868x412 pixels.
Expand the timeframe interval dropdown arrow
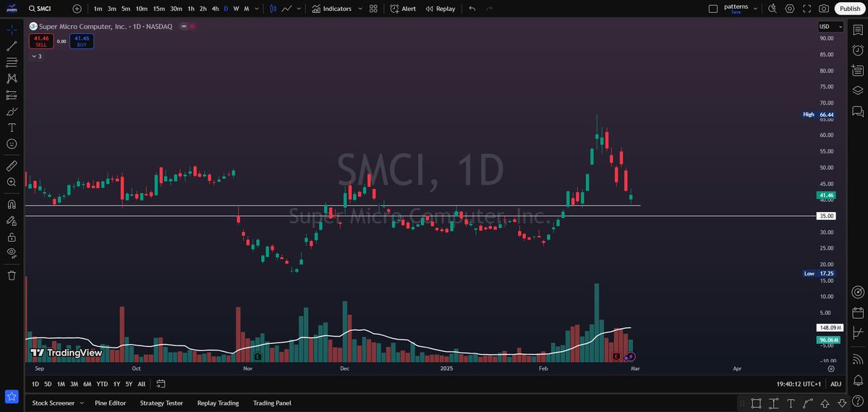click(x=258, y=9)
